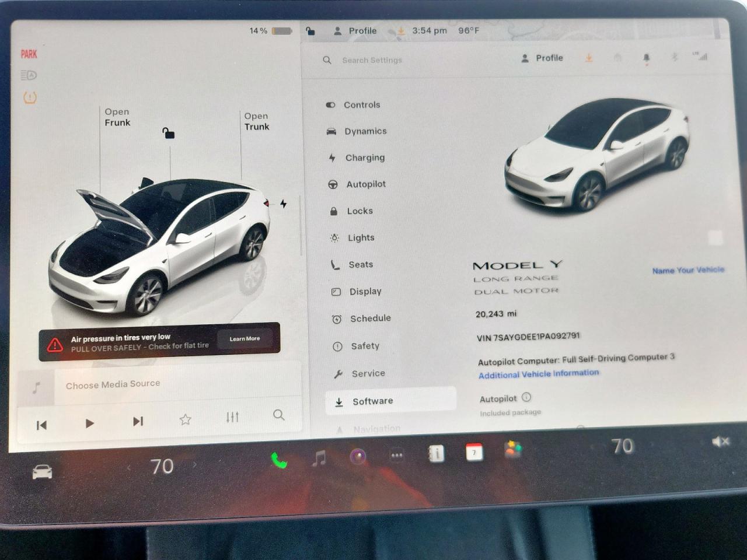Open notifications via the bell icon
Viewport: 747px width, 560px height.
tap(645, 58)
